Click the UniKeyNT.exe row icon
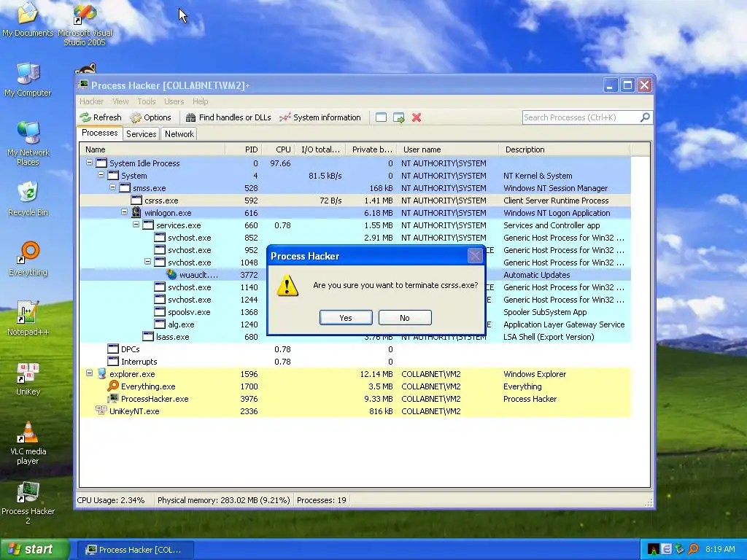 (x=101, y=411)
